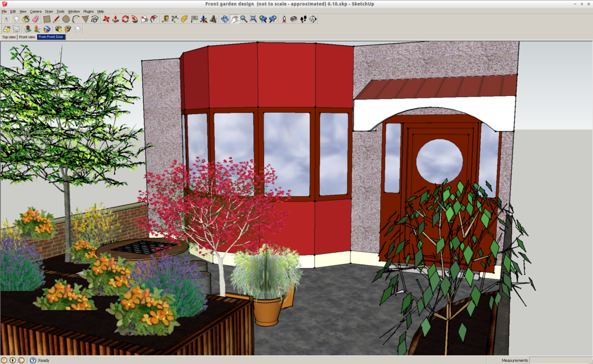The image size is (593, 364).
Task: Open the Camera menu
Action: [x=35, y=11]
